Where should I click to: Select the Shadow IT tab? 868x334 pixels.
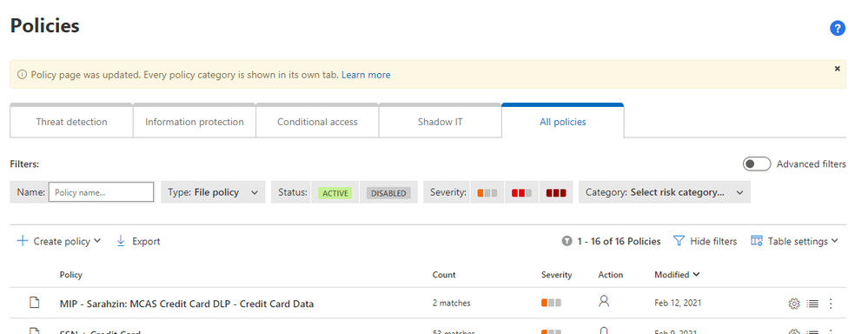click(x=441, y=122)
